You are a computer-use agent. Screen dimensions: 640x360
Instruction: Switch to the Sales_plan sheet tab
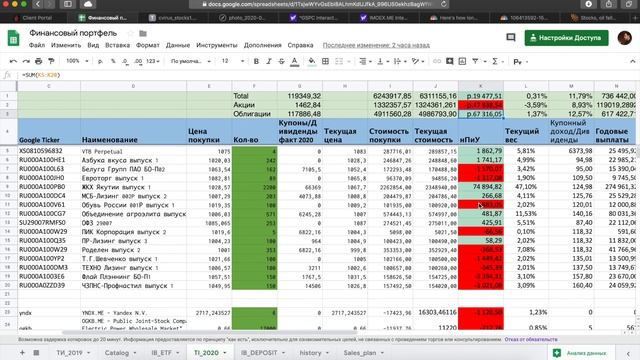click(363, 353)
